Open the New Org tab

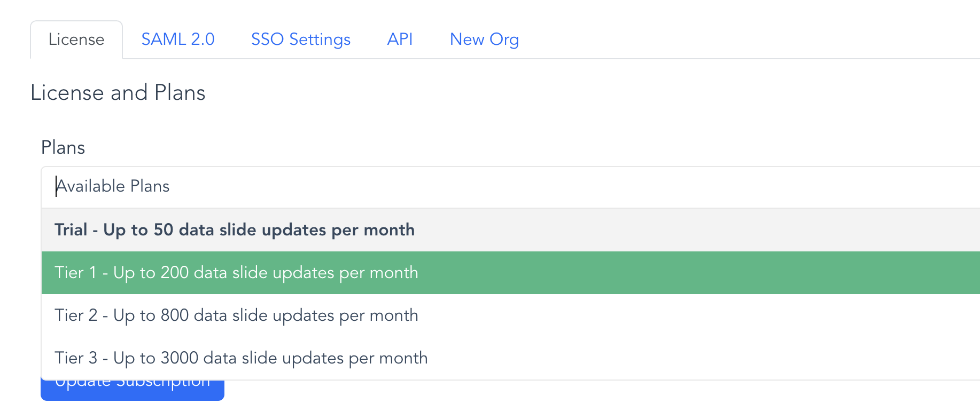click(484, 39)
